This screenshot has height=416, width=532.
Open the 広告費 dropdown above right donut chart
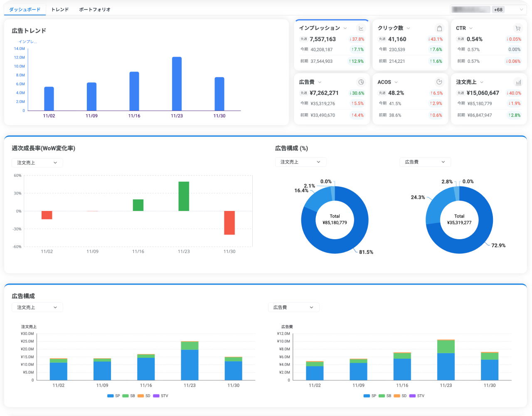425,162
